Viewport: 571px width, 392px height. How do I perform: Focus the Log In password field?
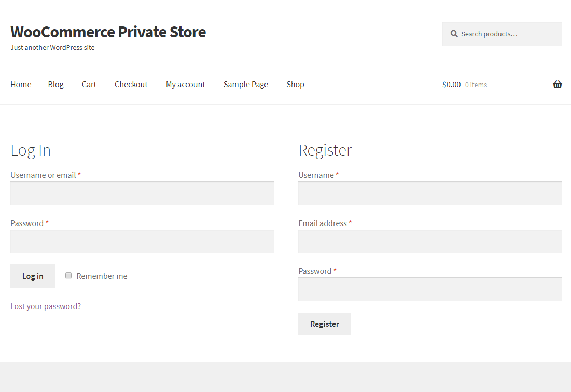[142, 242]
